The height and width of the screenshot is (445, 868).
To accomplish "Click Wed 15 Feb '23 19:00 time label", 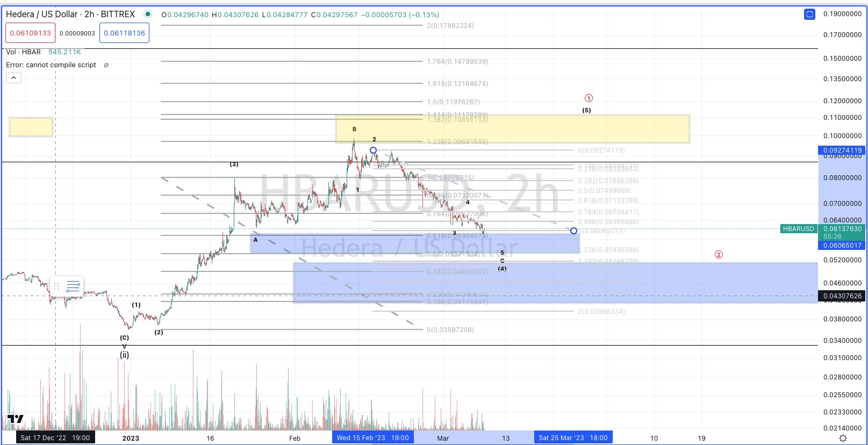I will (x=373, y=438).
